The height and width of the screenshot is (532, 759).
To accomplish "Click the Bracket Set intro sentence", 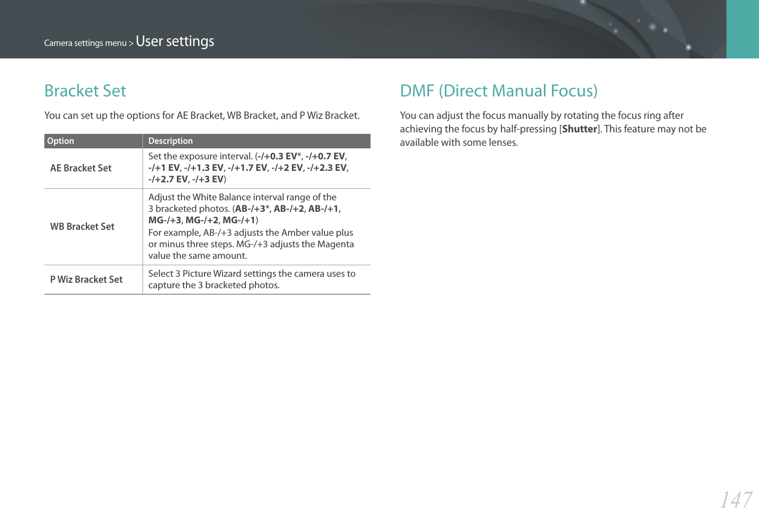I will coord(202,115).
